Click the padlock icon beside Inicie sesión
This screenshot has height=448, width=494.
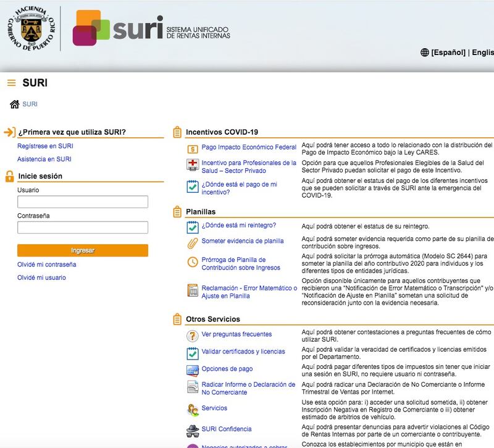pyautogui.click(x=9, y=176)
